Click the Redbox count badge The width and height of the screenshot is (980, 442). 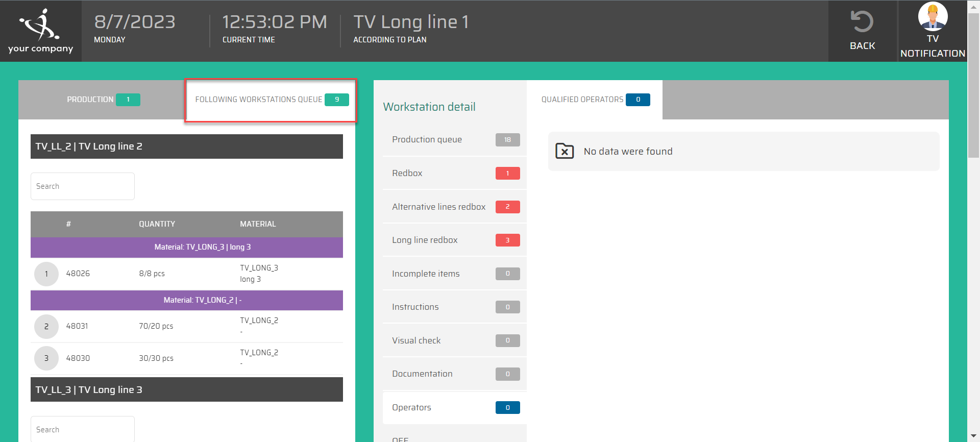pyautogui.click(x=507, y=174)
